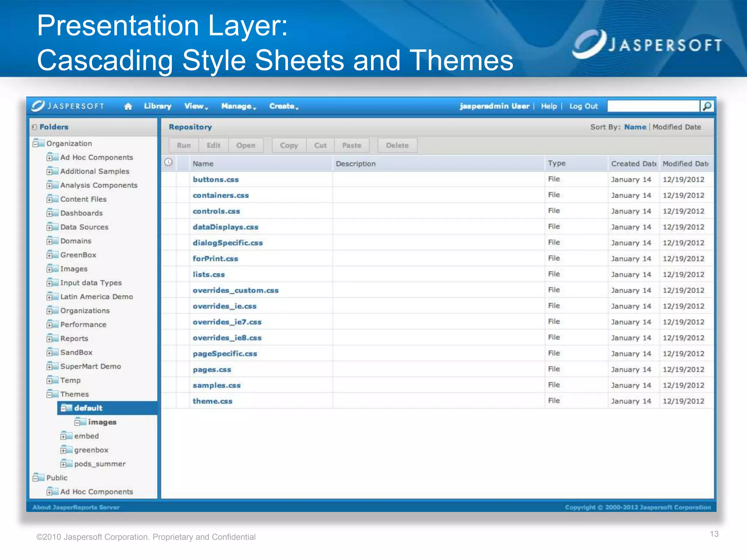Screen dimensions: 747x560
Task: Open overrides_custom.css file
Action: click(x=236, y=291)
